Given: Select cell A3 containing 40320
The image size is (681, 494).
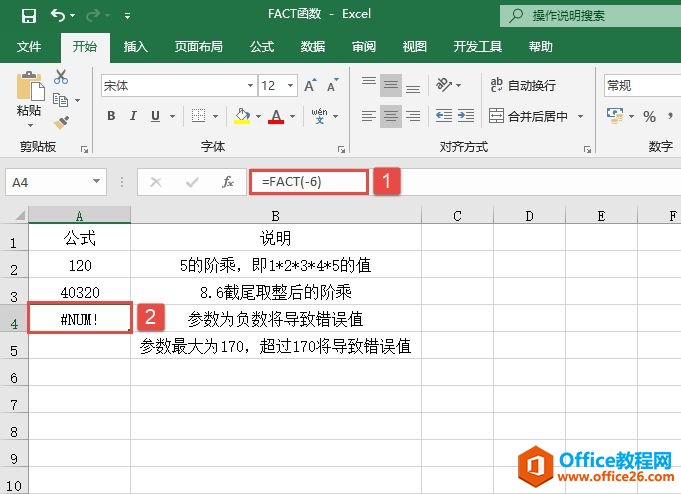Looking at the screenshot, I should pyautogui.click(x=79, y=292).
